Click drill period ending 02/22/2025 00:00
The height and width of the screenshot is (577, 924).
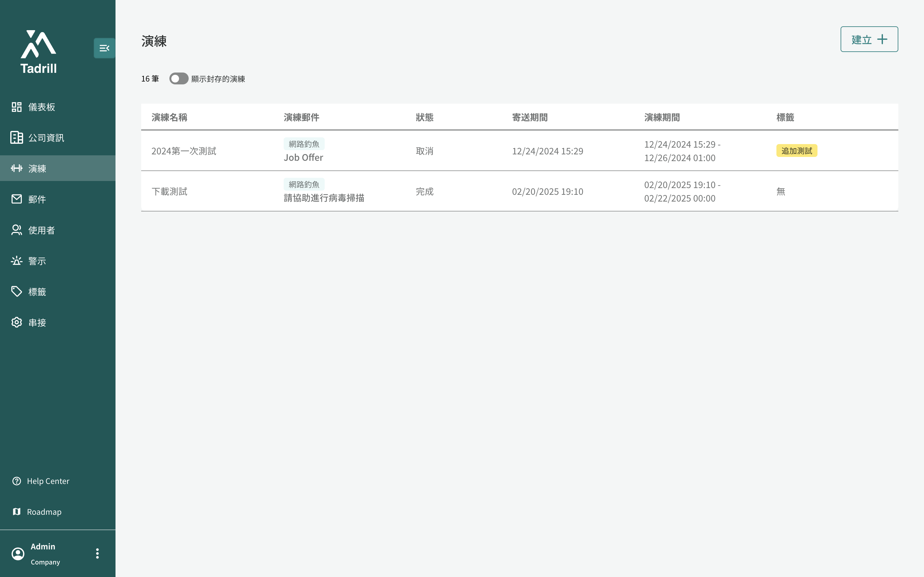682,192
